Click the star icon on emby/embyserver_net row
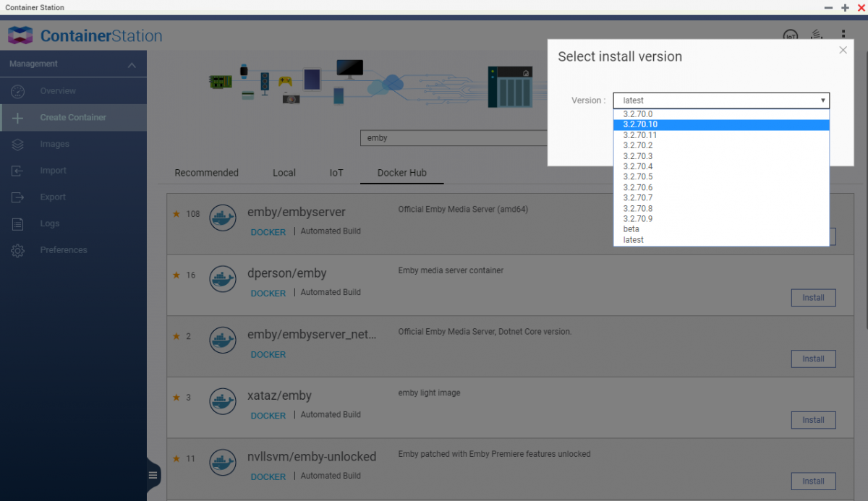This screenshot has width=868, height=501. 176,336
